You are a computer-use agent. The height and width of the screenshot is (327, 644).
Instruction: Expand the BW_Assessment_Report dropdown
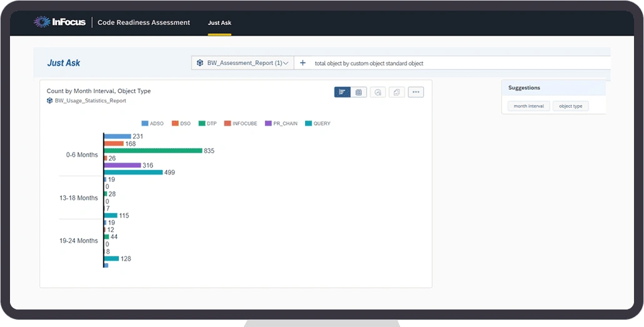(286, 63)
